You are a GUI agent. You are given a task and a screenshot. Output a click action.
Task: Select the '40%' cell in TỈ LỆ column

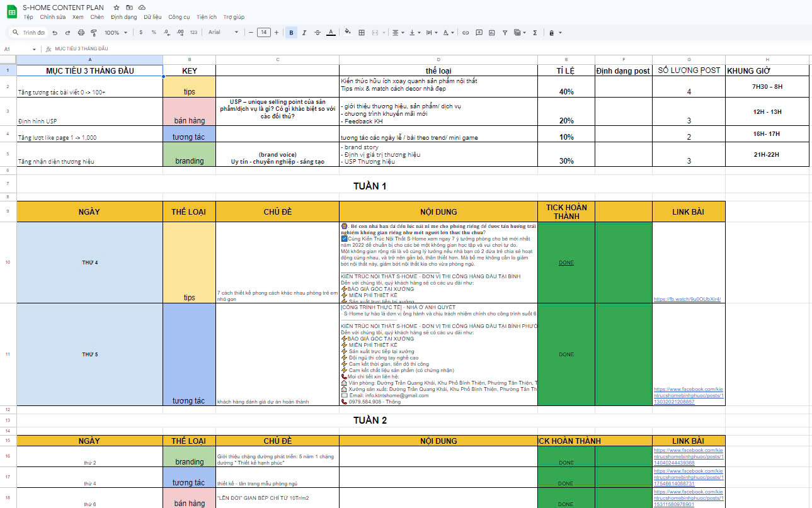pyautogui.click(x=566, y=87)
